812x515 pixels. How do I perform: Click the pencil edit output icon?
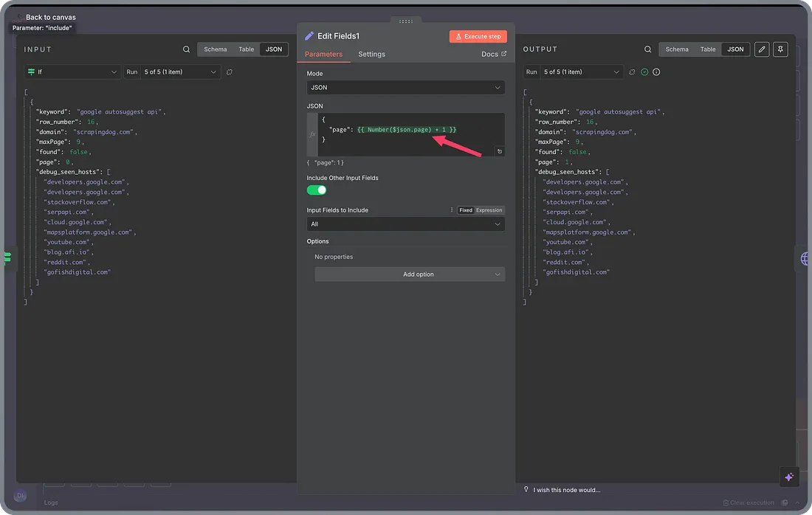click(761, 49)
